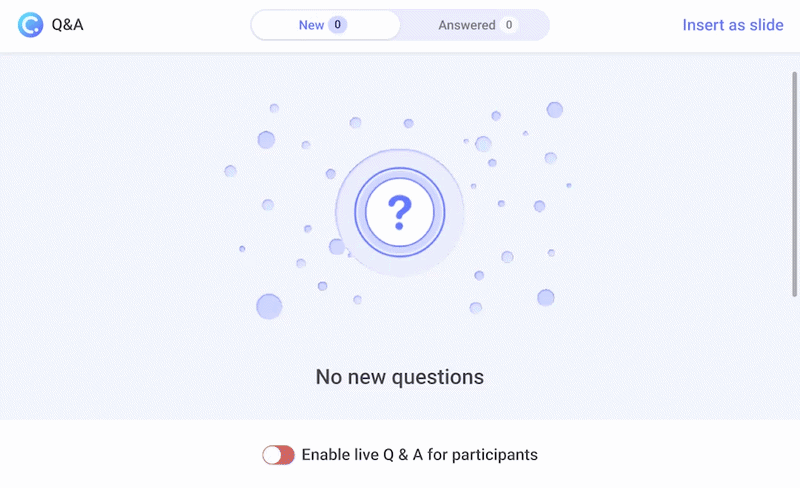
Task: Click the Q&A title text
Action: click(67, 25)
